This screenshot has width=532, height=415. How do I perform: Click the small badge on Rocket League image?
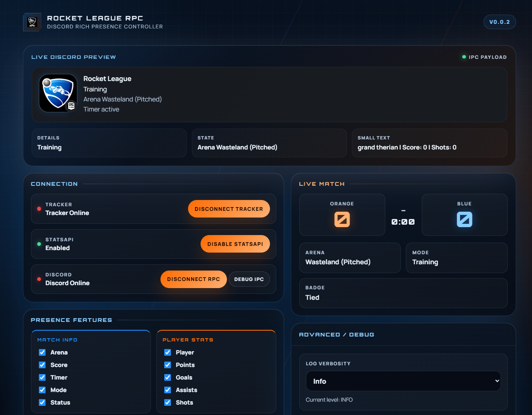click(x=71, y=106)
